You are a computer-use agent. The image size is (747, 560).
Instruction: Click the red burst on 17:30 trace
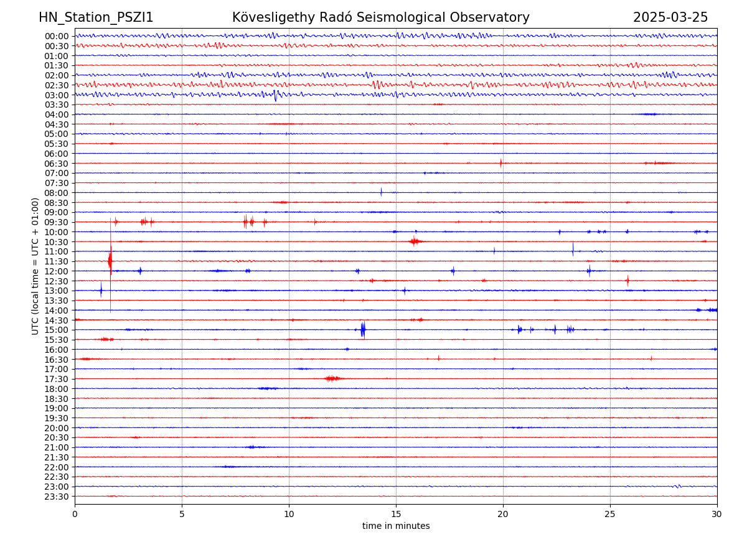[332, 378]
